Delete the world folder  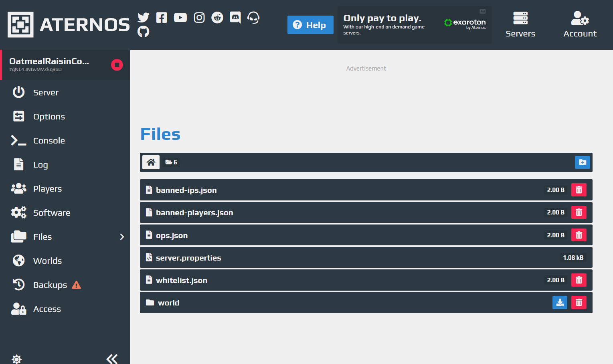pyautogui.click(x=579, y=303)
